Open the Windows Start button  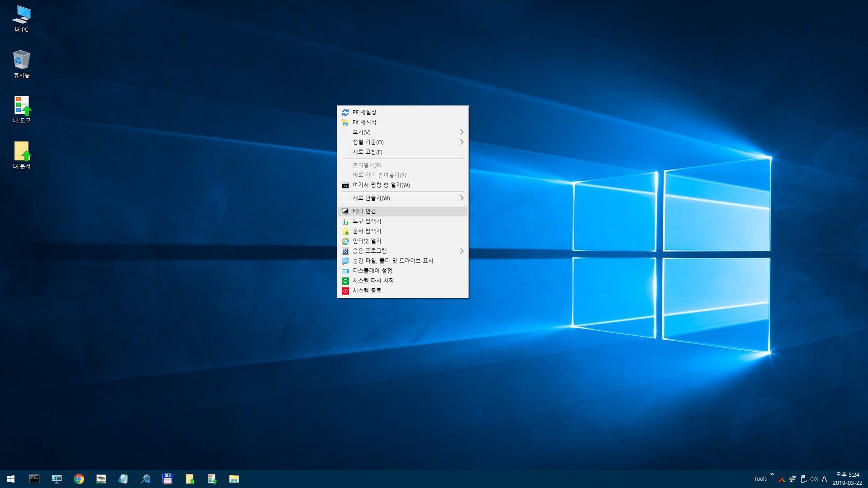(x=11, y=479)
